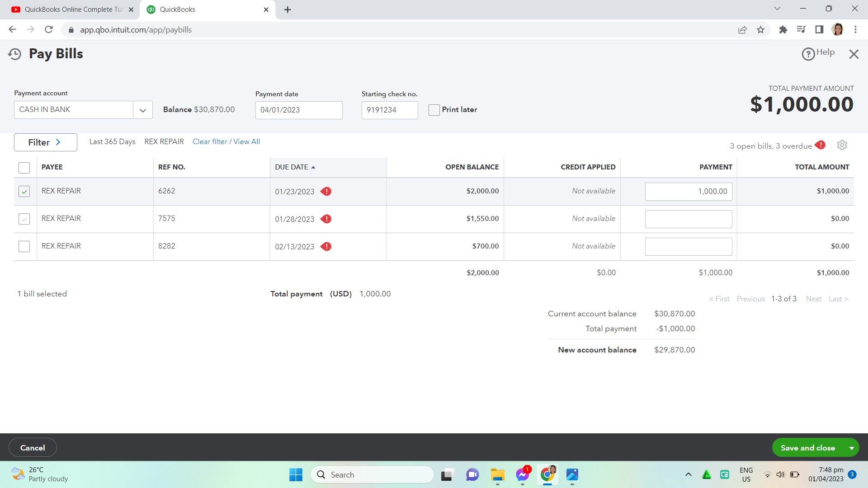The height and width of the screenshot is (488, 868).
Task: Open Chrome extensions puzzle icon
Action: click(783, 30)
